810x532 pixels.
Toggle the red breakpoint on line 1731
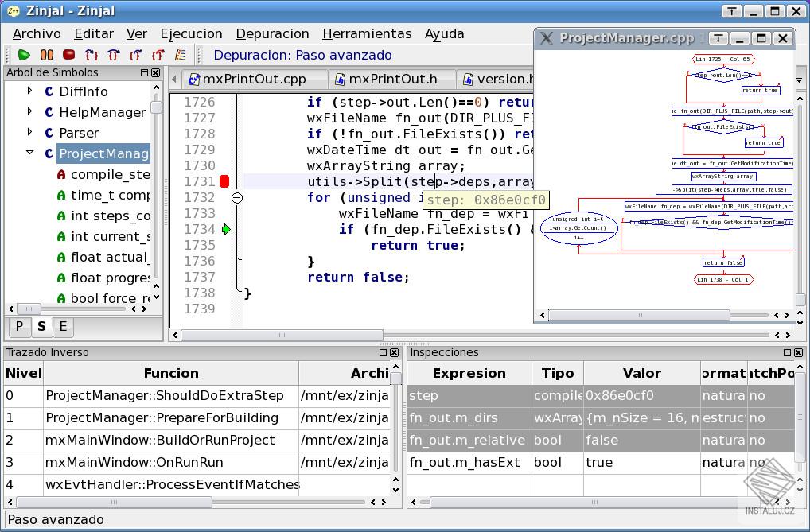point(224,181)
